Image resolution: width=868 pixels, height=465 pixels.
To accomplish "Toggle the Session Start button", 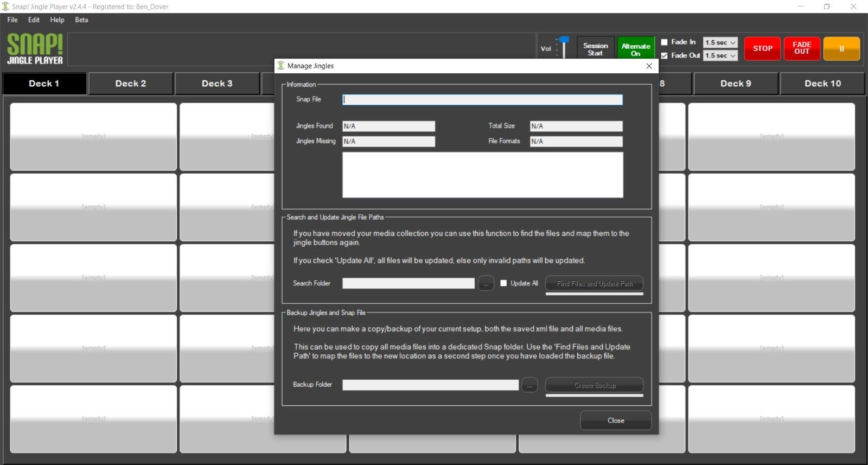I will [x=595, y=49].
